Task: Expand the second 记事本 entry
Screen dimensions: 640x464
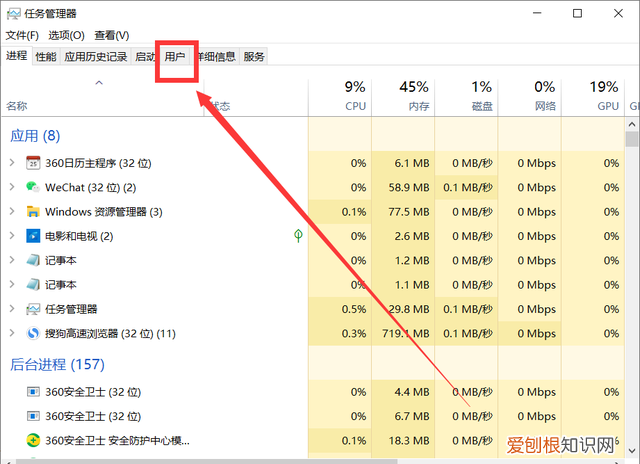Action: tap(12, 284)
